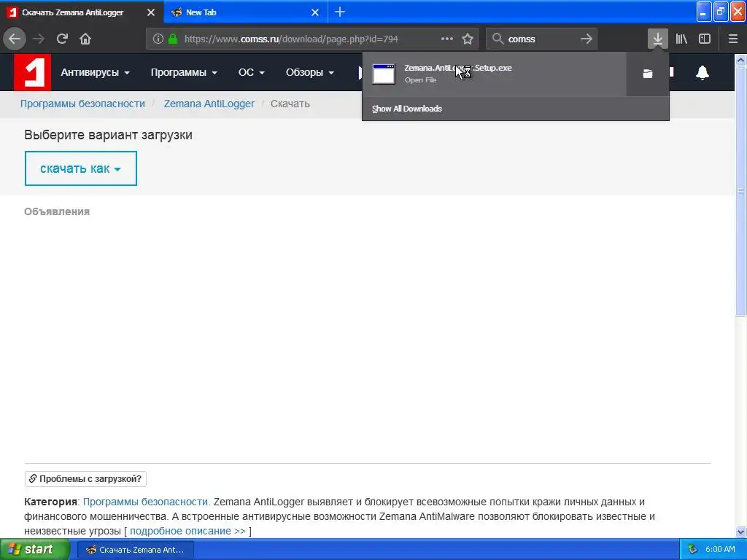
Task: Reload the current page
Action: click(x=63, y=39)
